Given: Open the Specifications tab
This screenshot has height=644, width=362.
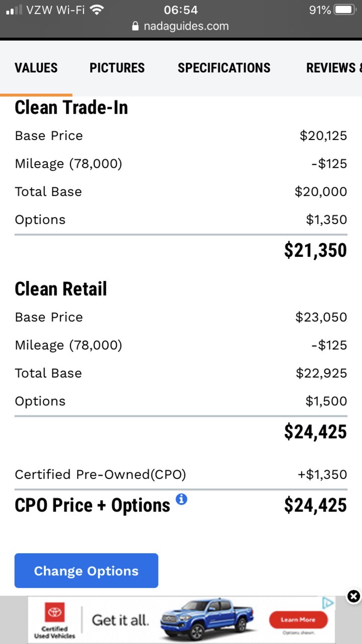Looking at the screenshot, I should click(224, 68).
